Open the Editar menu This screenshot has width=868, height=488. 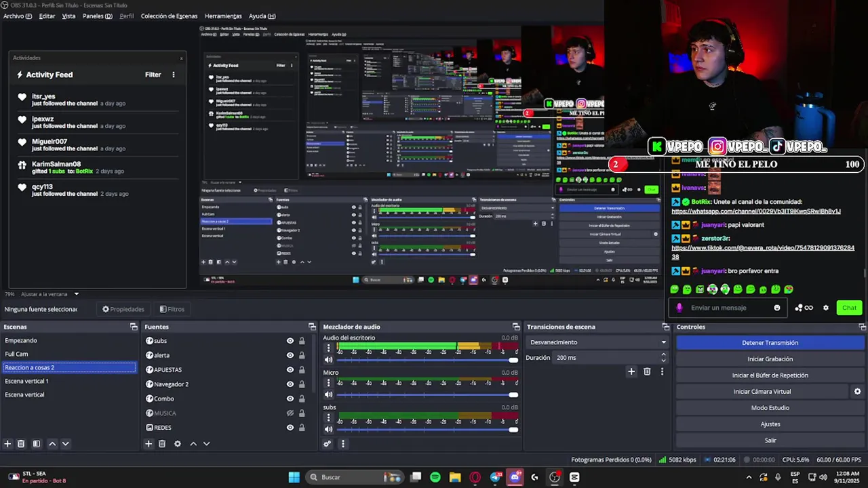click(47, 16)
